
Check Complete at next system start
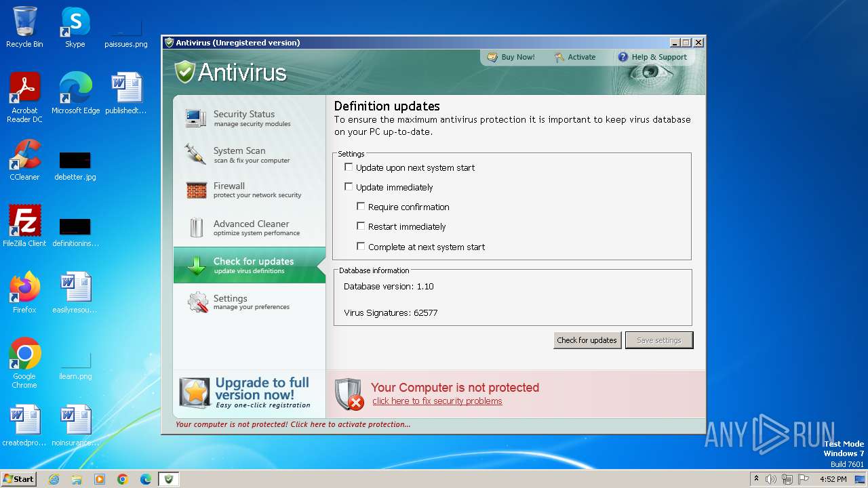point(361,246)
